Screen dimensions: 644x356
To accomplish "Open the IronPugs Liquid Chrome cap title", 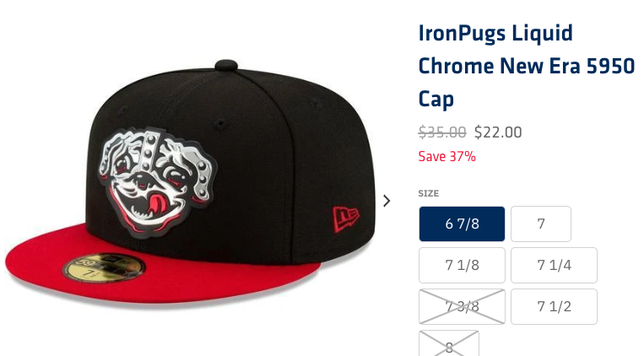I will pos(527,66).
